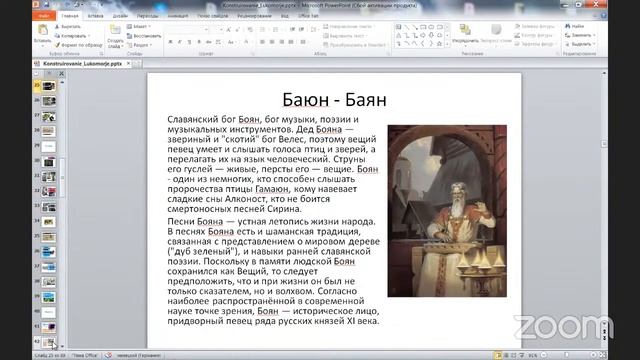Viewport: 640px width, 360px height.
Task: Select the oval shape in the shapes gallery
Action: (431, 27)
